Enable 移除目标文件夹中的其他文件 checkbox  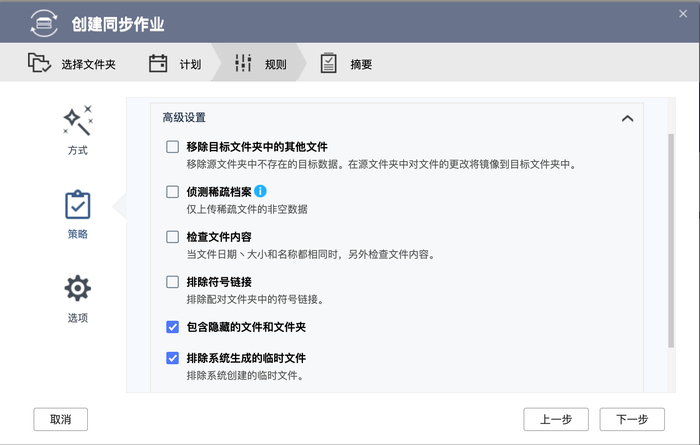click(173, 147)
